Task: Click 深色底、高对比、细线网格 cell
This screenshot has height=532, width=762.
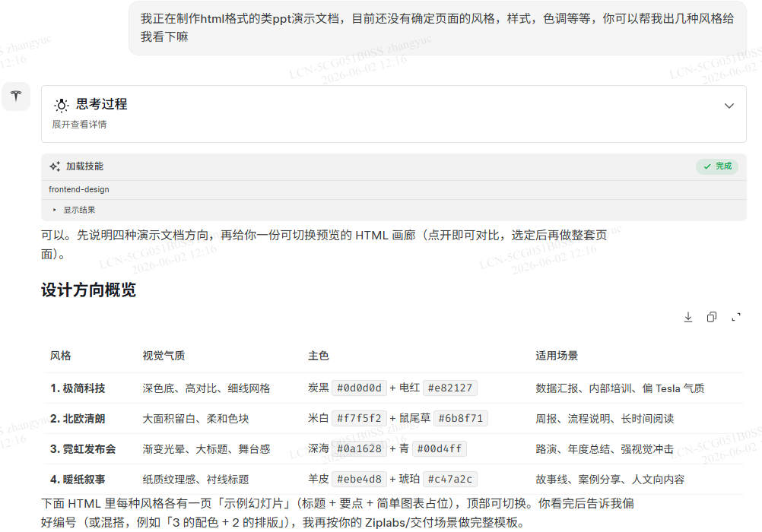Action: [x=206, y=388]
